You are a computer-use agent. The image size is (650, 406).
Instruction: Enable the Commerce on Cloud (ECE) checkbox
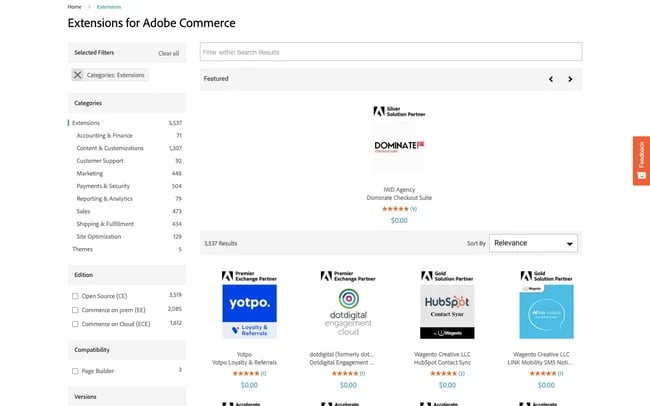click(75, 324)
